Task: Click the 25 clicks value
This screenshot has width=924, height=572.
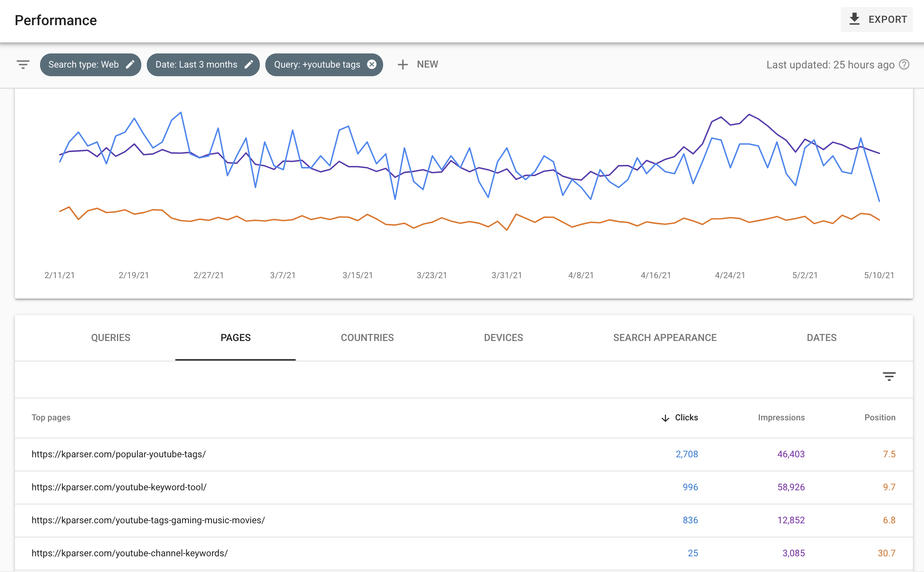Action: point(693,553)
